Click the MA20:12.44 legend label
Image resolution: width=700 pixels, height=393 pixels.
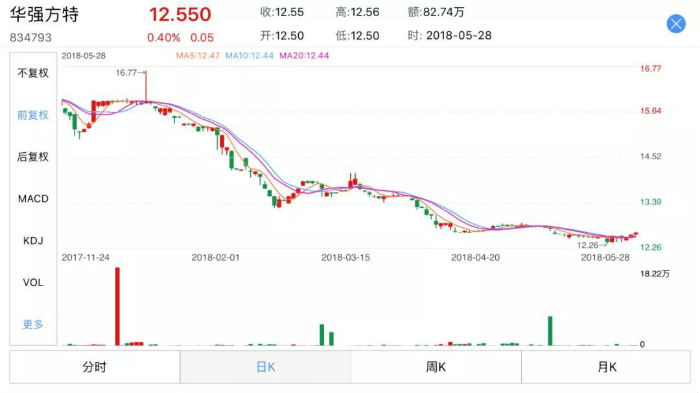(x=304, y=56)
